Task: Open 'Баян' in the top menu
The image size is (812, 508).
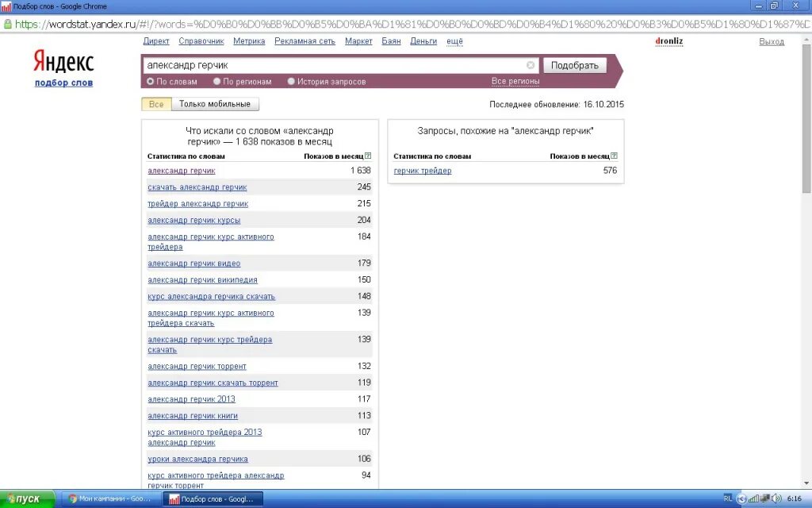Action: 392,41
